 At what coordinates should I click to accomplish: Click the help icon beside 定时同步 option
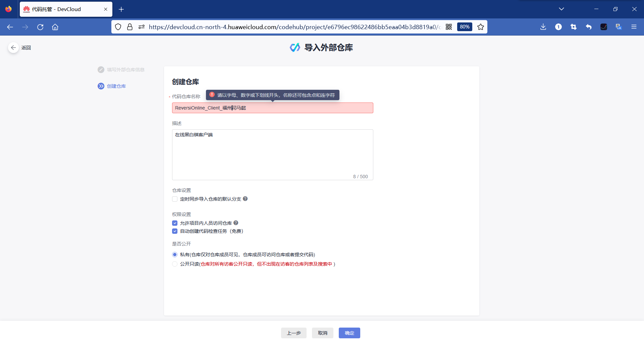pos(245,199)
